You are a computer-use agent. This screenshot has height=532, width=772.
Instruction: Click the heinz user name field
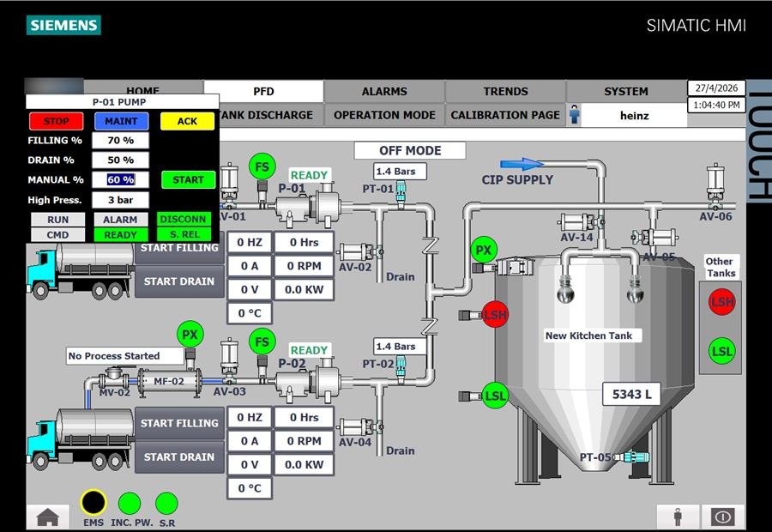634,115
